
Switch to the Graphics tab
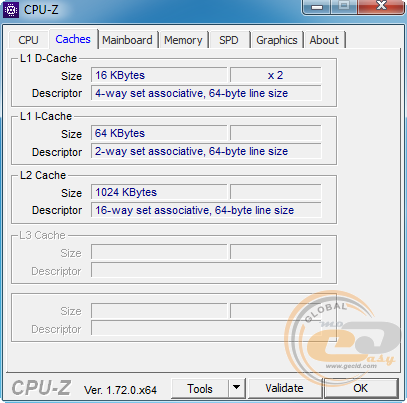[277, 40]
